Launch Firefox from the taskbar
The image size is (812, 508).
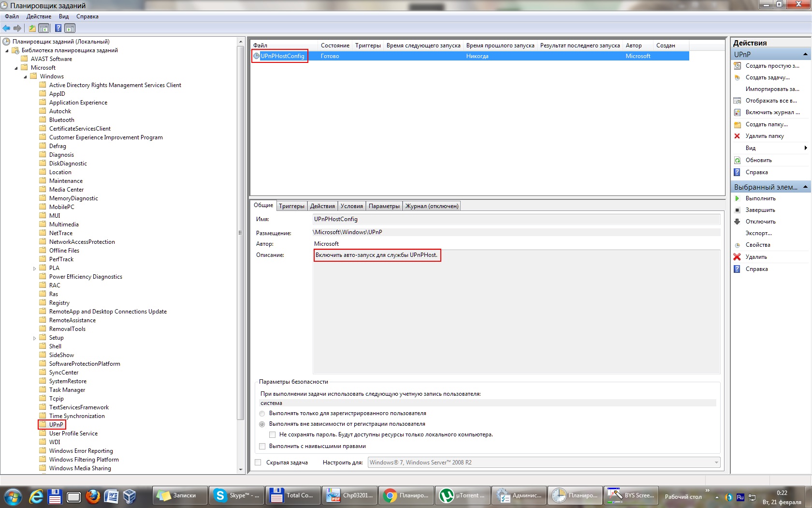click(92, 496)
